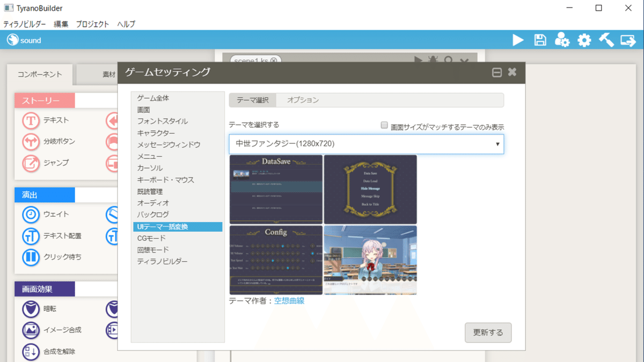This screenshot has width=644, height=362.
Task: Open the ヘルプ menu
Action: (126, 24)
